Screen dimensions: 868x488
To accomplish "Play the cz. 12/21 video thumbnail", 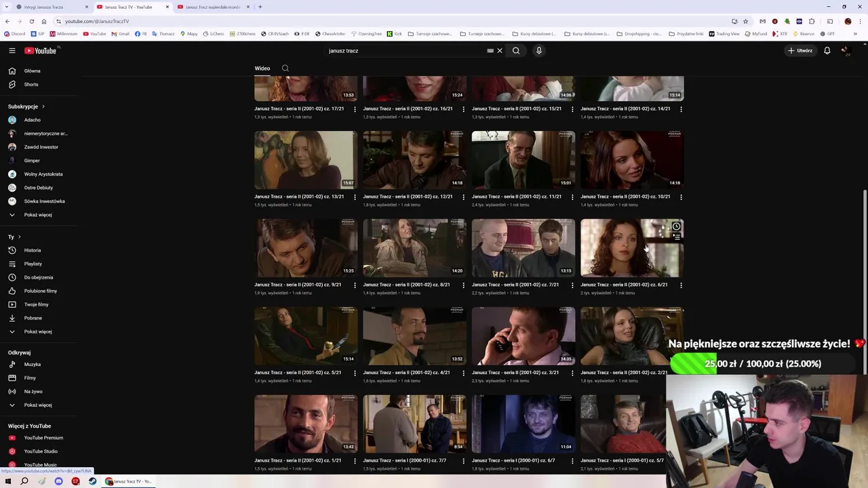I will (414, 160).
